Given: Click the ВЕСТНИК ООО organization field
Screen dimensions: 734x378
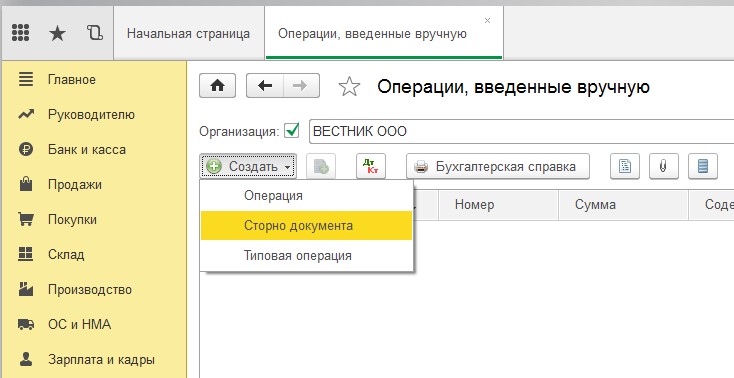Looking at the screenshot, I should point(521,132).
